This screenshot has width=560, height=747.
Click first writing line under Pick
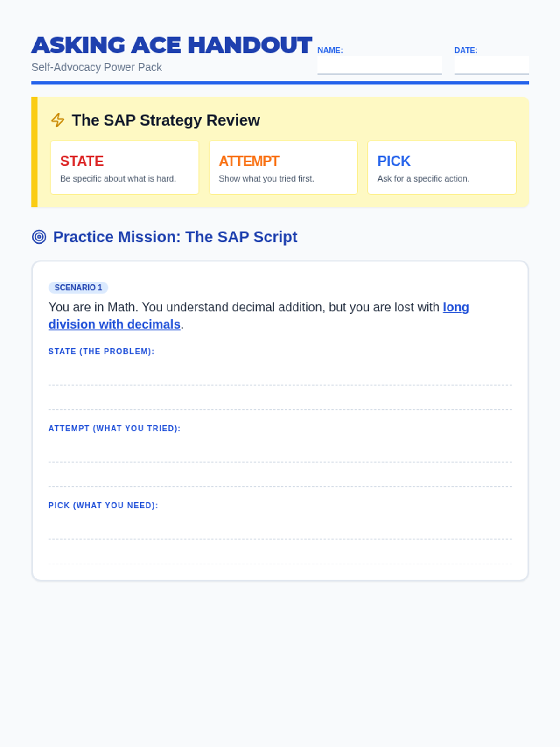pos(280,530)
